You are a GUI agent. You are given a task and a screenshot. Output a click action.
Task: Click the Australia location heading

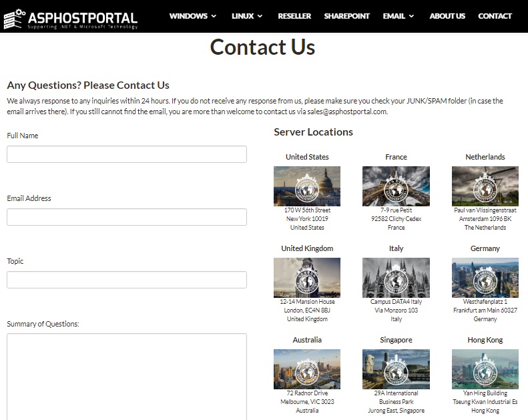point(307,340)
